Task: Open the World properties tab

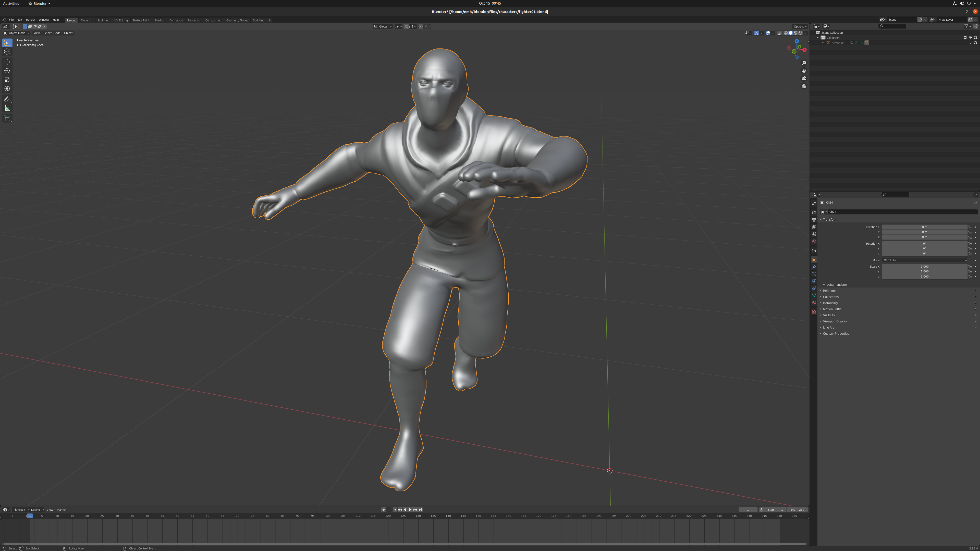Action: pyautogui.click(x=814, y=242)
